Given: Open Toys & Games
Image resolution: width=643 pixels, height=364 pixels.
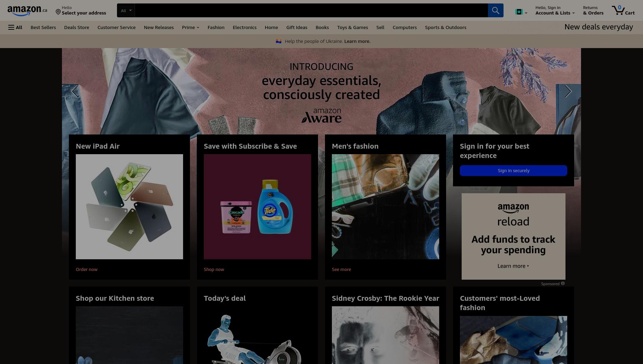Looking at the screenshot, I should [352, 27].
